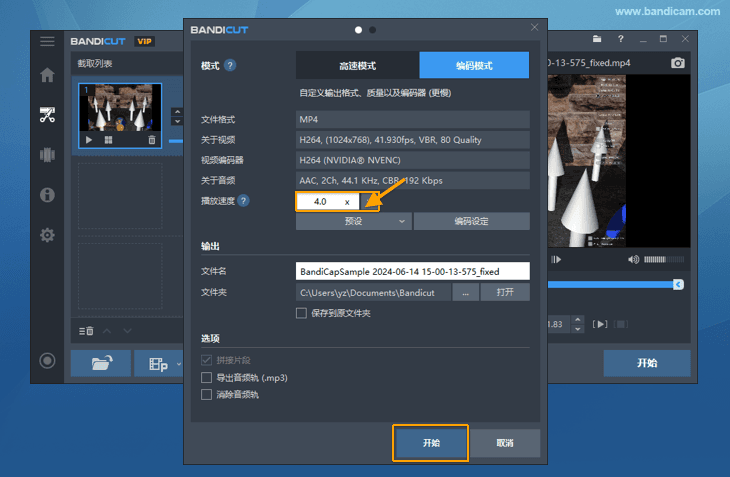Click the playback speed help question mark

tap(243, 201)
